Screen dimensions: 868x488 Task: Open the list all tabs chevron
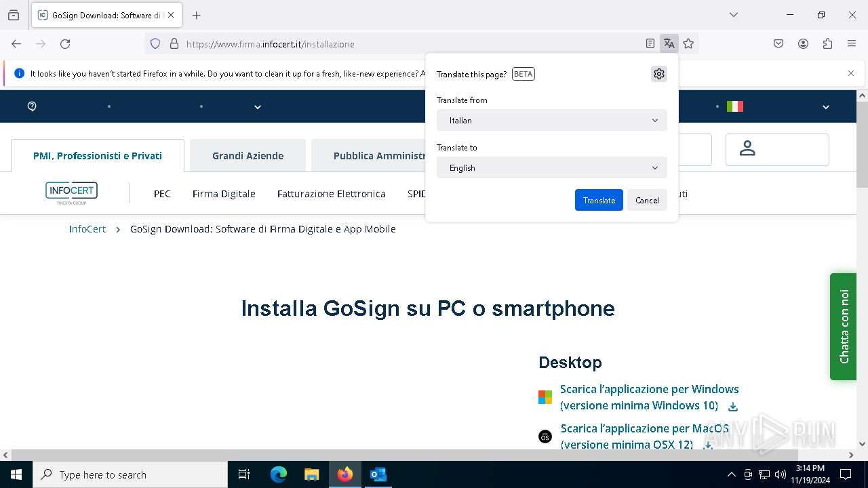point(733,15)
